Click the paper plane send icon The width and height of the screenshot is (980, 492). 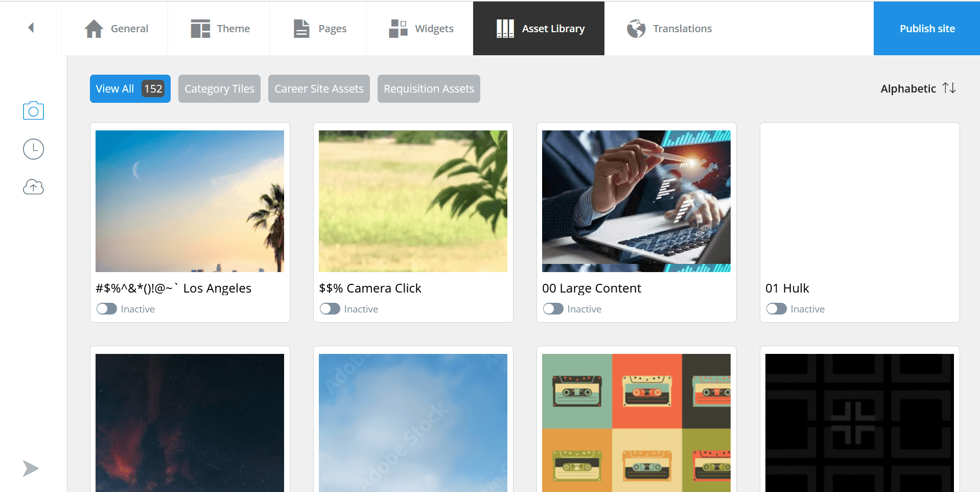point(31,468)
